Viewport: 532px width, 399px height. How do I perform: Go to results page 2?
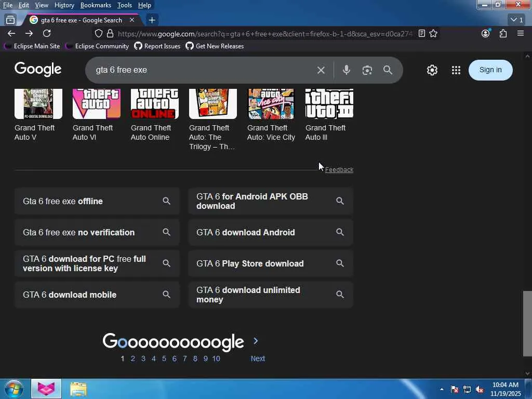tap(133, 358)
